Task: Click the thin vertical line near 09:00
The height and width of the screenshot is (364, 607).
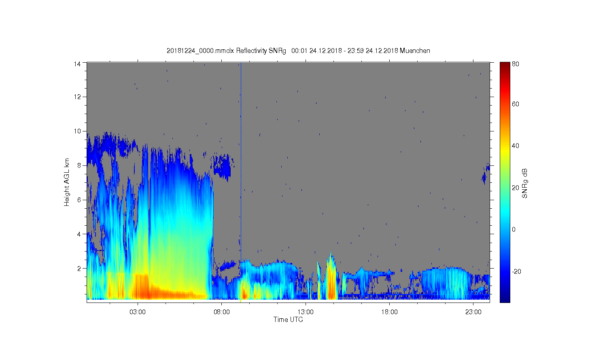Action: [x=241, y=162]
